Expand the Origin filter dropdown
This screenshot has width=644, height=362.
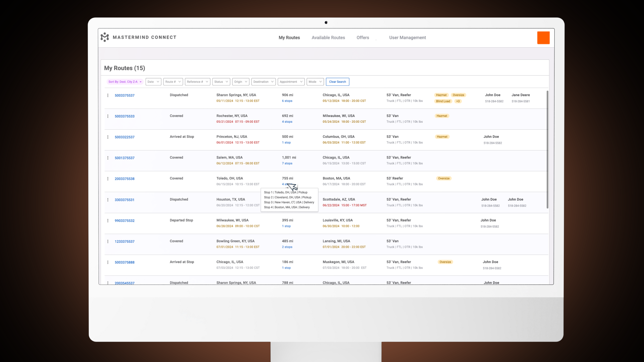tap(240, 82)
